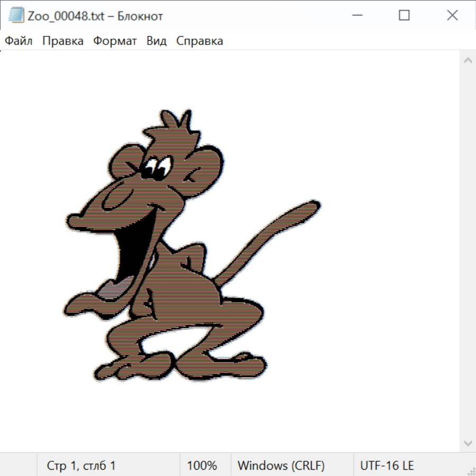476x476 pixels.
Task: Close the Zoo_00048.txt window
Action: coord(452,16)
